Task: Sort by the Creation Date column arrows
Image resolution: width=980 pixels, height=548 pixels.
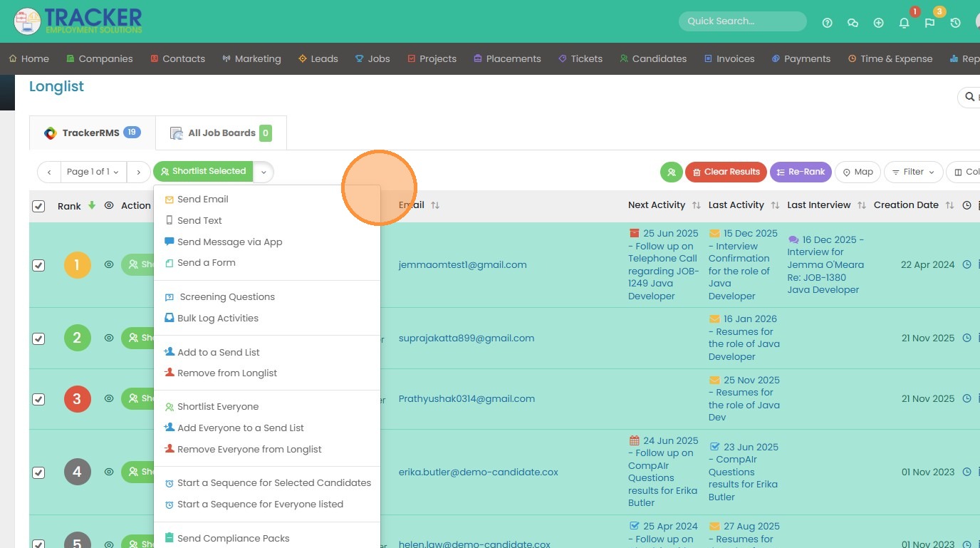Action: tap(949, 205)
